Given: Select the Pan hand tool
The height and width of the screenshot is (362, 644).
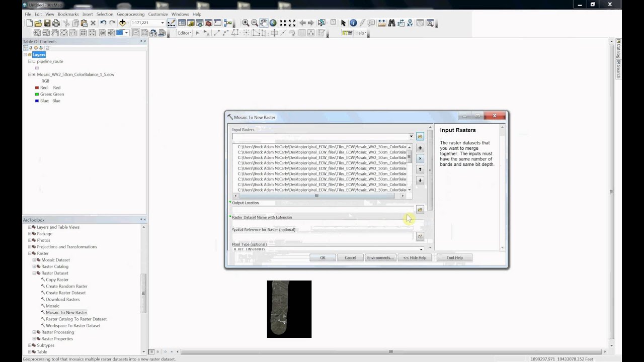Looking at the screenshot, I should [264, 23].
